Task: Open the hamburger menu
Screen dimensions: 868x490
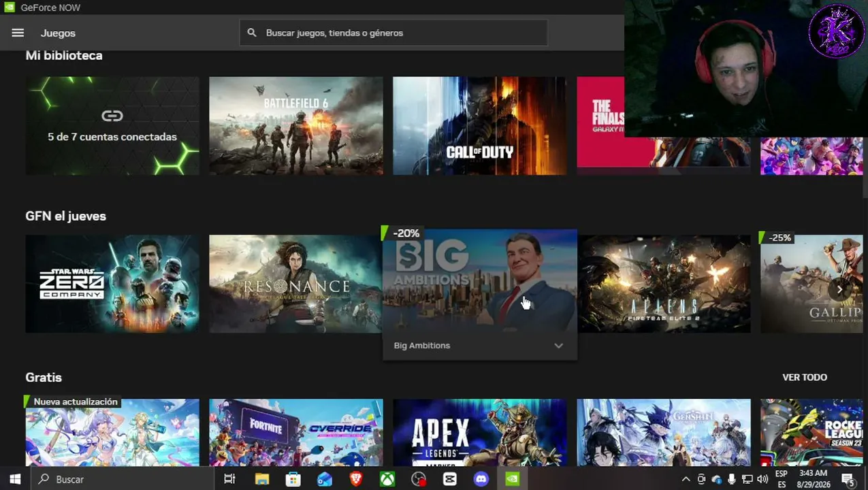Action: point(18,33)
